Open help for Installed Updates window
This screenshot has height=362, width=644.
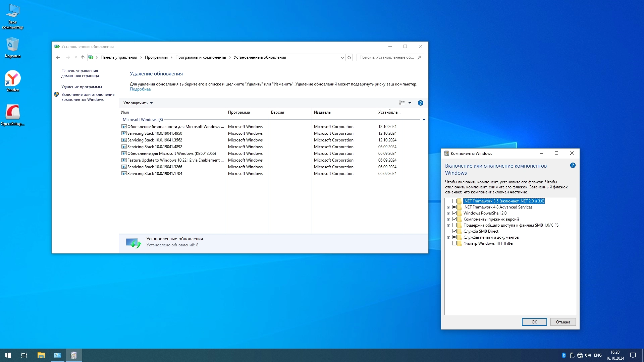coord(420,103)
